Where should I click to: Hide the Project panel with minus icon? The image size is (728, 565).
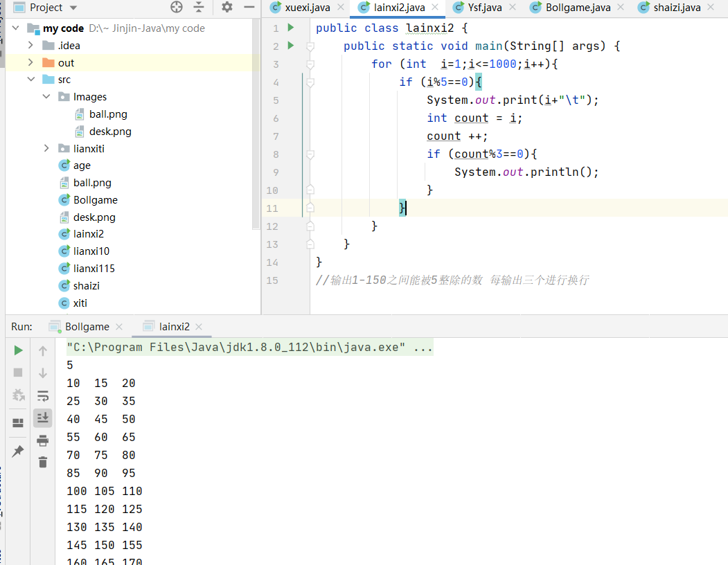tap(249, 7)
